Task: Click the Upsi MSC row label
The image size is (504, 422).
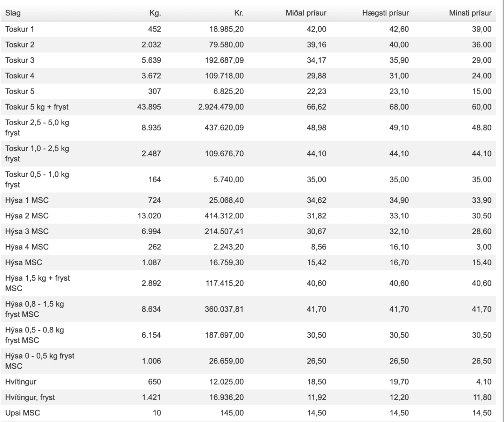Action: tap(22, 413)
